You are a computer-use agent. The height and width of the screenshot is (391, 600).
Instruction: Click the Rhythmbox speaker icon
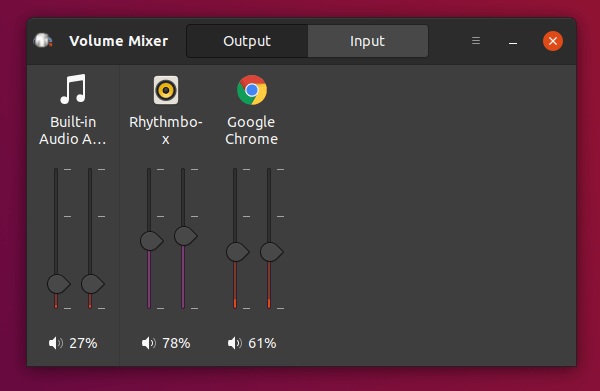point(166,90)
